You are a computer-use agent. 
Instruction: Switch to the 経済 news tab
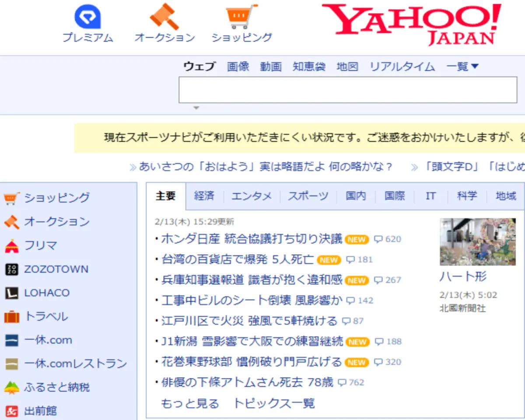tap(204, 196)
